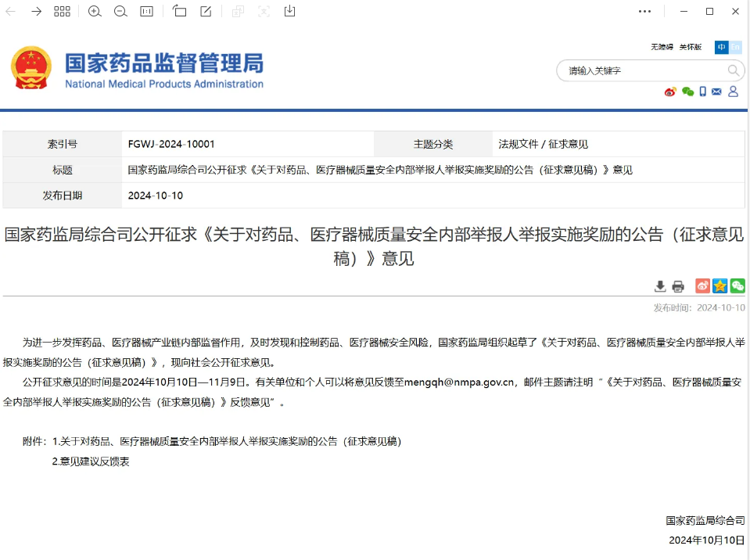The height and width of the screenshot is (560, 750).
Task: Click the Weibo icon below the search box
Action: 670,92
